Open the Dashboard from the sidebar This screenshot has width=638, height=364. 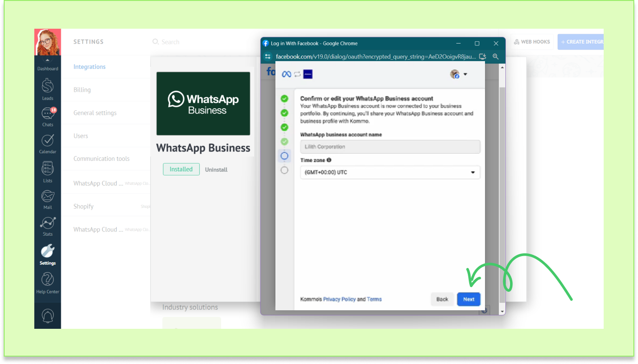coord(48,65)
